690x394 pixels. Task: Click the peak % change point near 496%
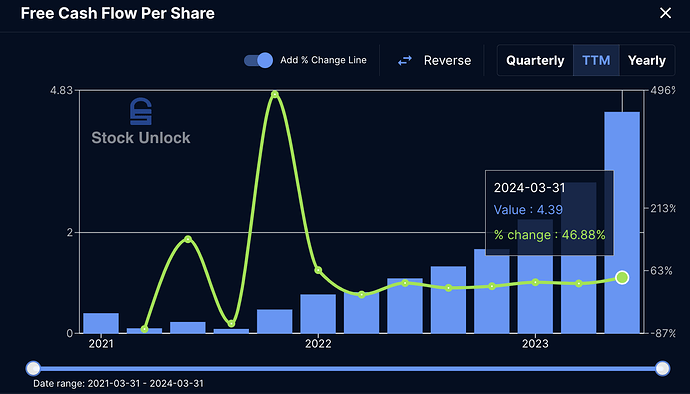coord(275,94)
